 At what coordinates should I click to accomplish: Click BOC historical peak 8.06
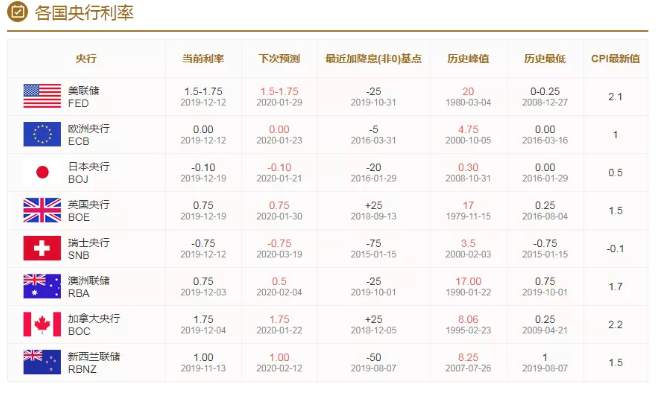(x=468, y=319)
